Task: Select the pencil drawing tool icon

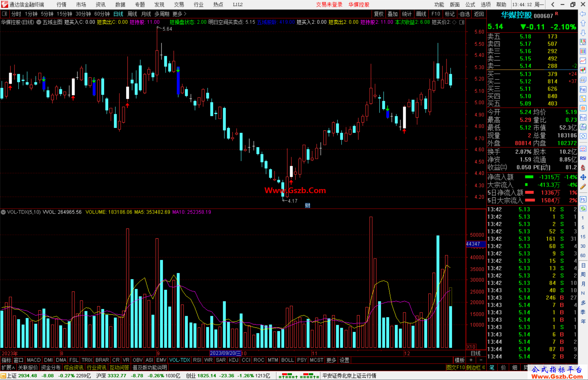Action: pyautogui.click(x=583, y=187)
